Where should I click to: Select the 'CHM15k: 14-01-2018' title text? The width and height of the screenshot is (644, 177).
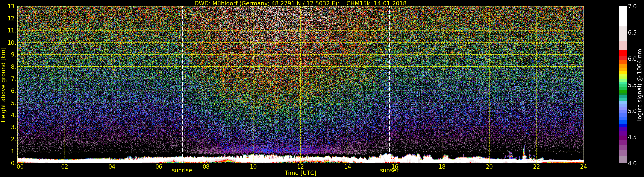click(376, 3)
